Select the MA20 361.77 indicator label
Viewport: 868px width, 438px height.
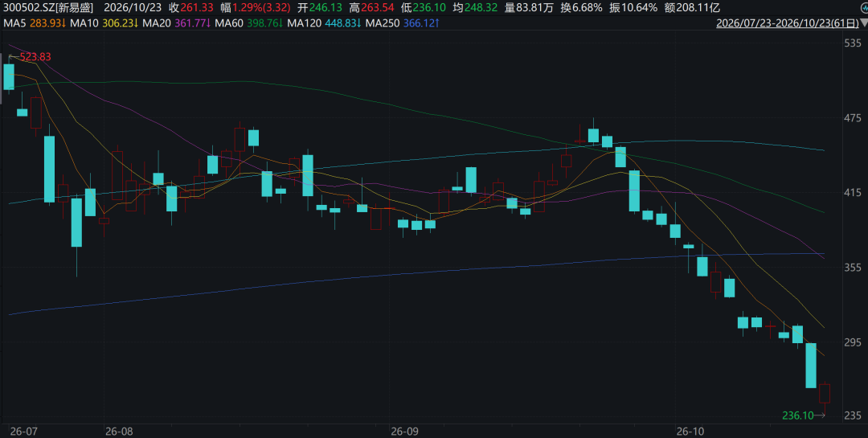click(177, 23)
